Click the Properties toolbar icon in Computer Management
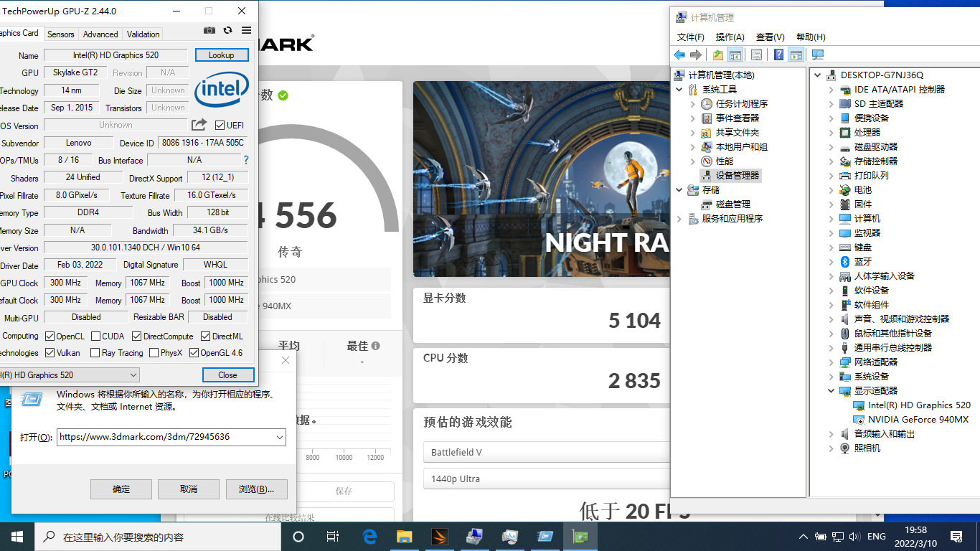The image size is (980, 551). point(756,55)
